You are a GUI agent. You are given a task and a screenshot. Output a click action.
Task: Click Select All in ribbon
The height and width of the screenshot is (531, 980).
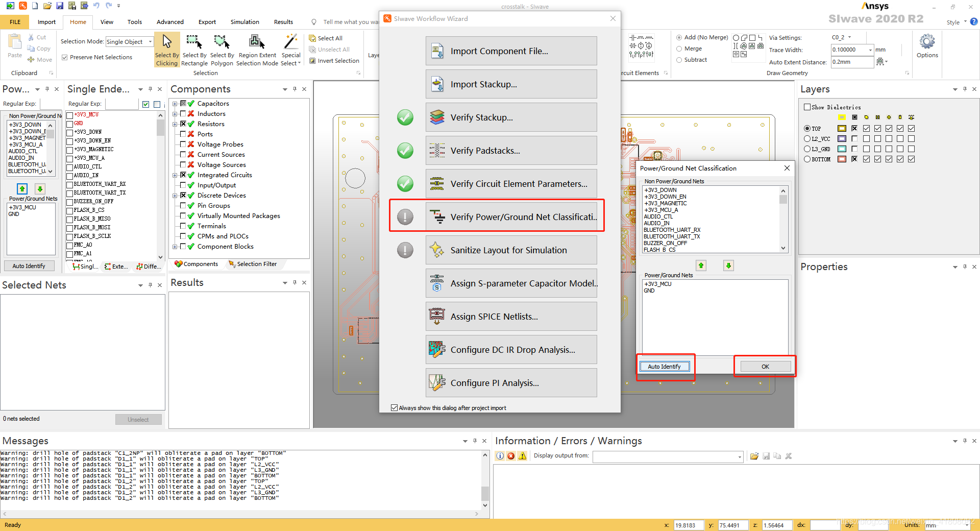(326, 38)
